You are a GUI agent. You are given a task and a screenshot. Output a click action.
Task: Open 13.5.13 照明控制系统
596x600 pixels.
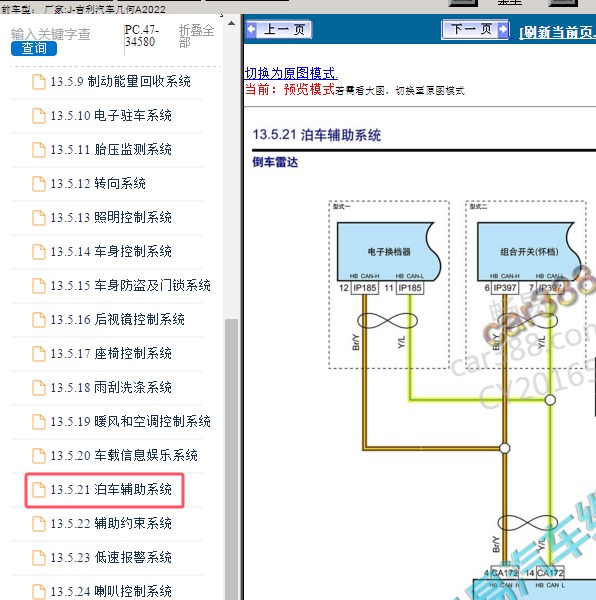click(111, 218)
